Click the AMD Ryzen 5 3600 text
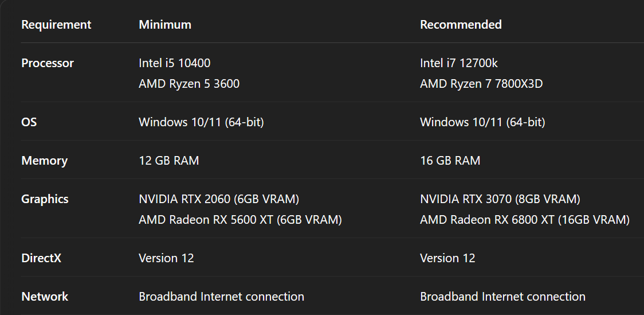The image size is (644, 315). pyautogui.click(x=189, y=84)
